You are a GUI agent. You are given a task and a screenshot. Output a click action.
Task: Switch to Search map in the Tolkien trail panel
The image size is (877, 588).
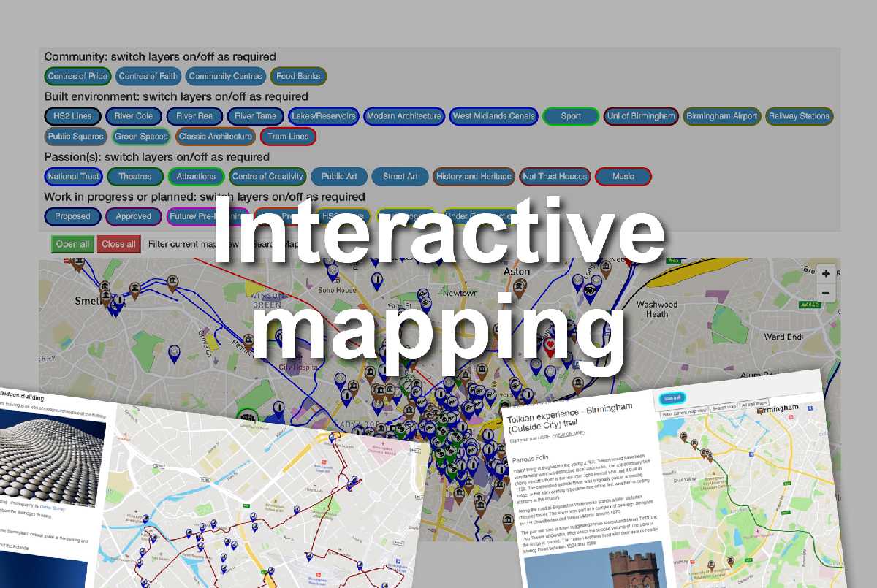[x=724, y=407]
